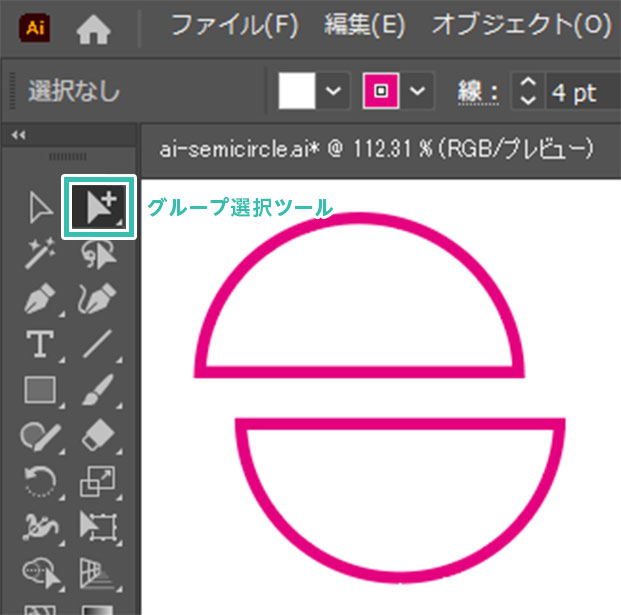
Task: Collapse the toolbar with double-arrow
Action: [x=17, y=136]
